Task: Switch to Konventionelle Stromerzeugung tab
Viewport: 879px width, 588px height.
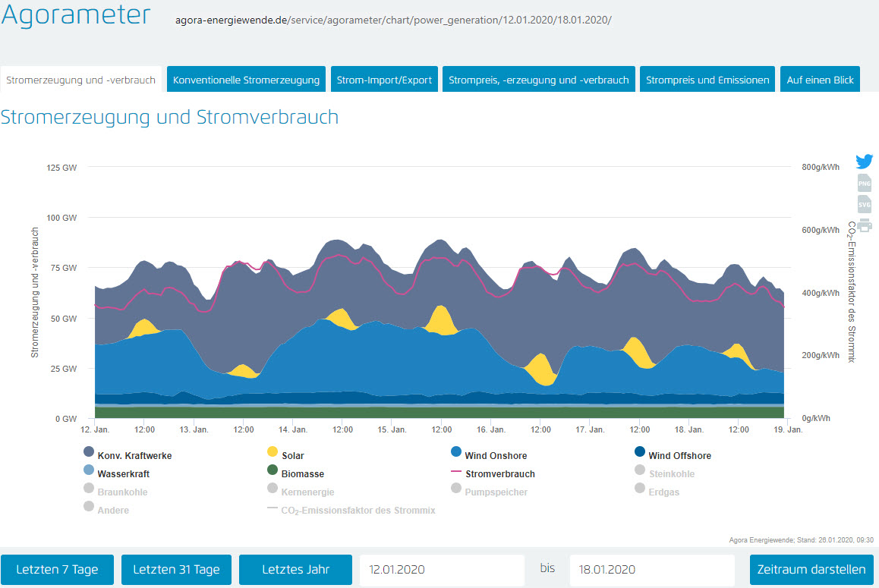Action: click(x=246, y=80)
